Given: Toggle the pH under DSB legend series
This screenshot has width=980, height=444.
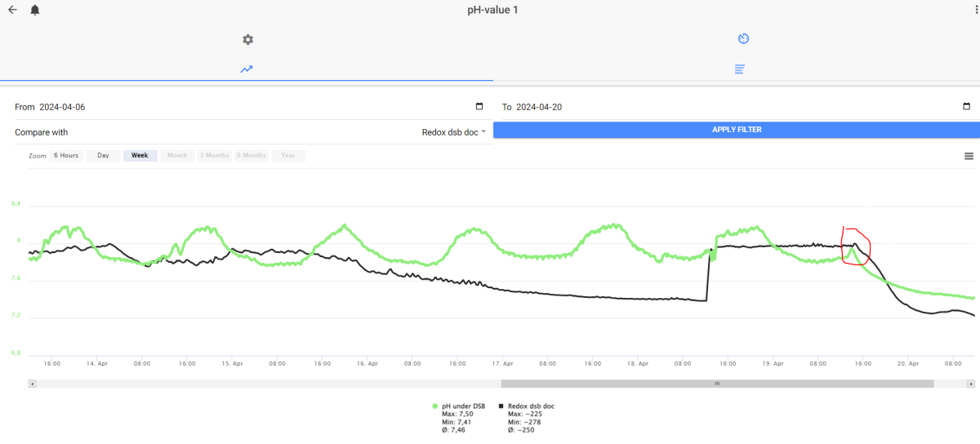Looking at the screenshot, I should click(460, 406).
